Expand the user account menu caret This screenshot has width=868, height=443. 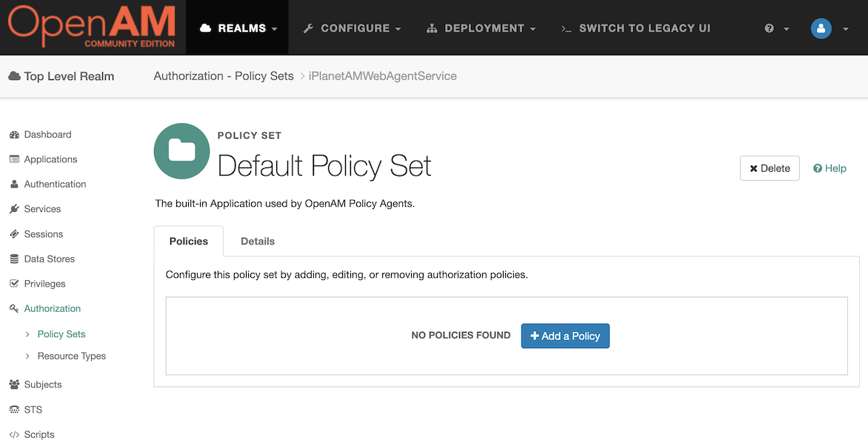pyautogui.click(x=845, y=29)
